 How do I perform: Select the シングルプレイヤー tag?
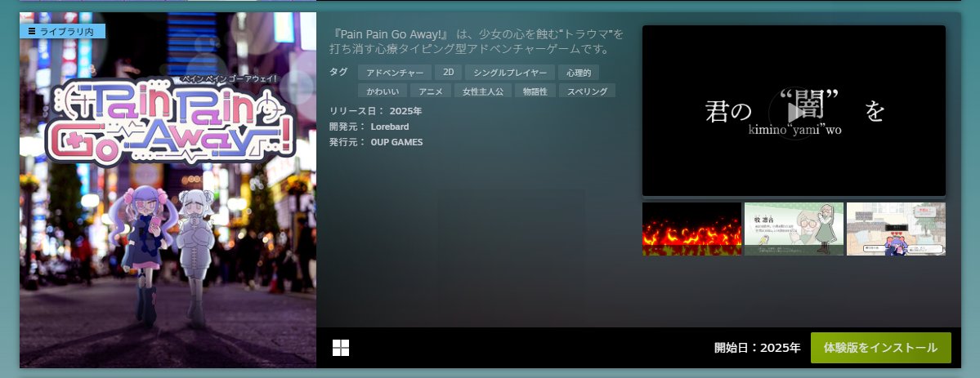click(510, 73)
